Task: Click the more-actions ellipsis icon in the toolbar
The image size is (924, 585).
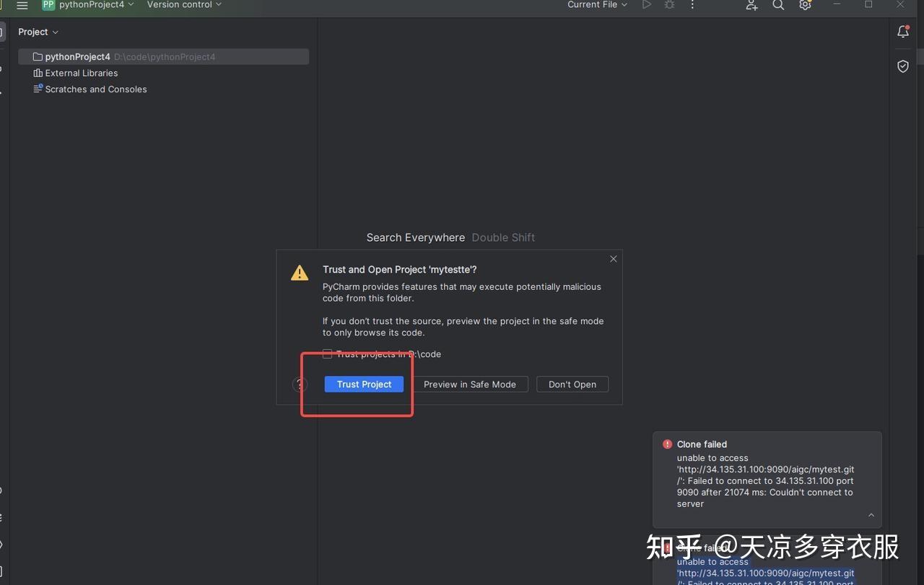Action: 692,5
